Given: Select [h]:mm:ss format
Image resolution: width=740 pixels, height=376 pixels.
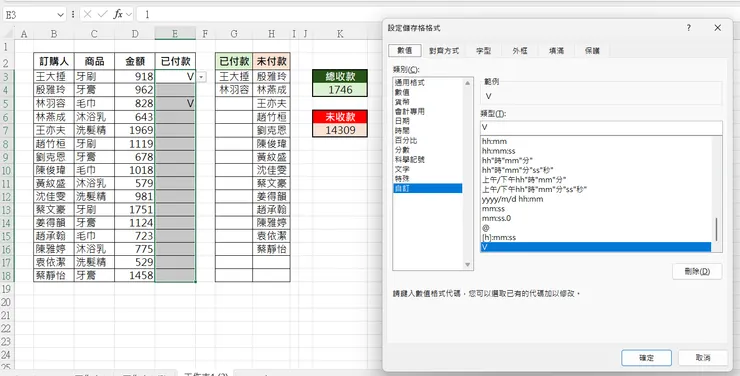Looking at the screenshot, I should [x=596, y=237].
